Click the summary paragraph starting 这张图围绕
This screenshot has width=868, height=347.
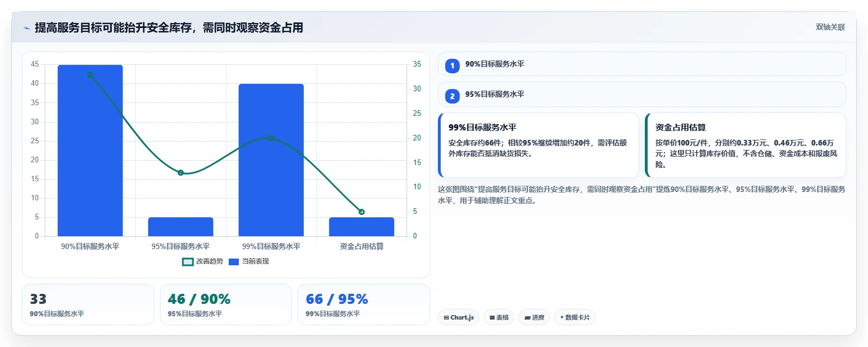(641, 195)
